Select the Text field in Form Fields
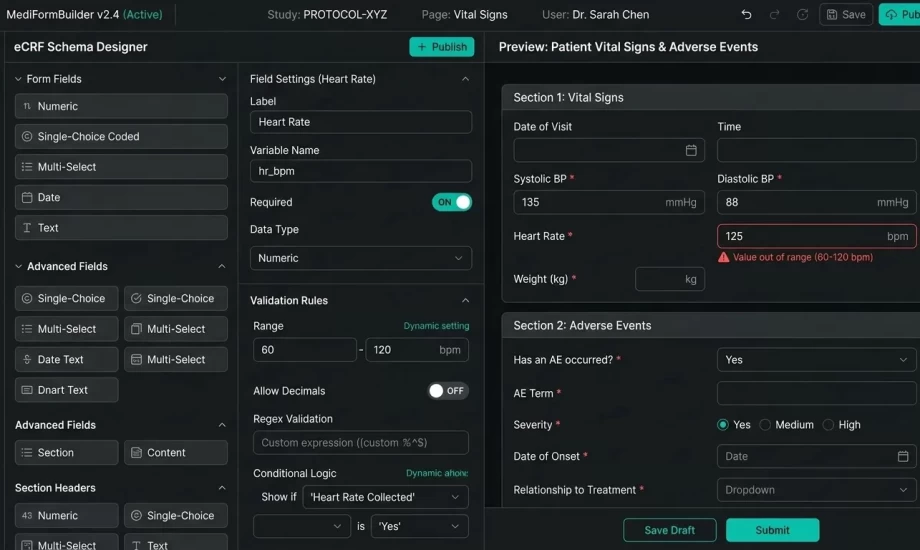This screenshot has height=550, width=920. pos(121,228)
